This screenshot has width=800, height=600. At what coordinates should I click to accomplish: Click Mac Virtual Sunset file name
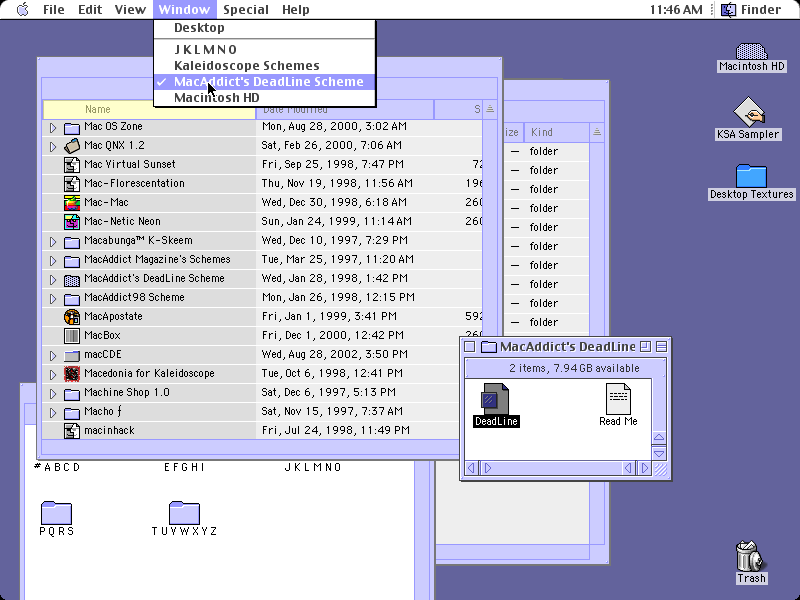130,164
